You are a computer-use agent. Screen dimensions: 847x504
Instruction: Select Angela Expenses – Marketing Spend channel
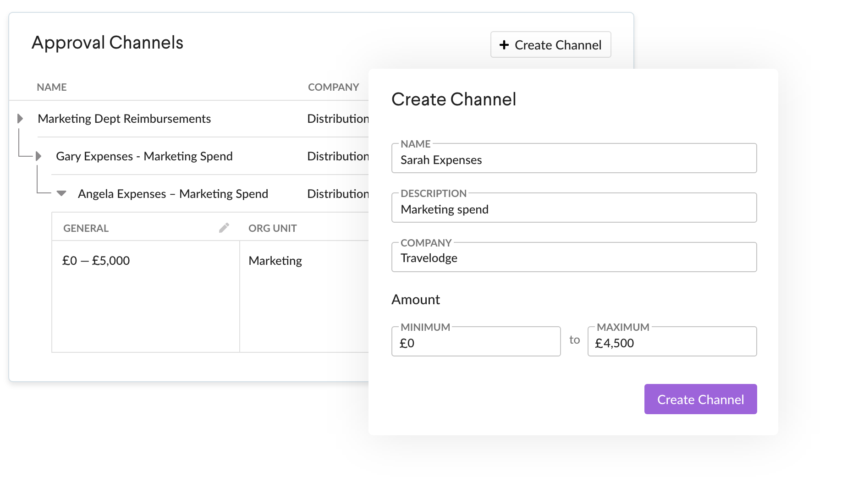173,194
